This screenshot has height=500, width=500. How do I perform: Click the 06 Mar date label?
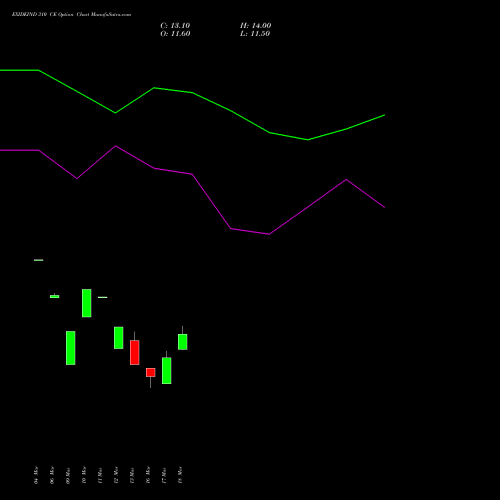pos(52,475)
